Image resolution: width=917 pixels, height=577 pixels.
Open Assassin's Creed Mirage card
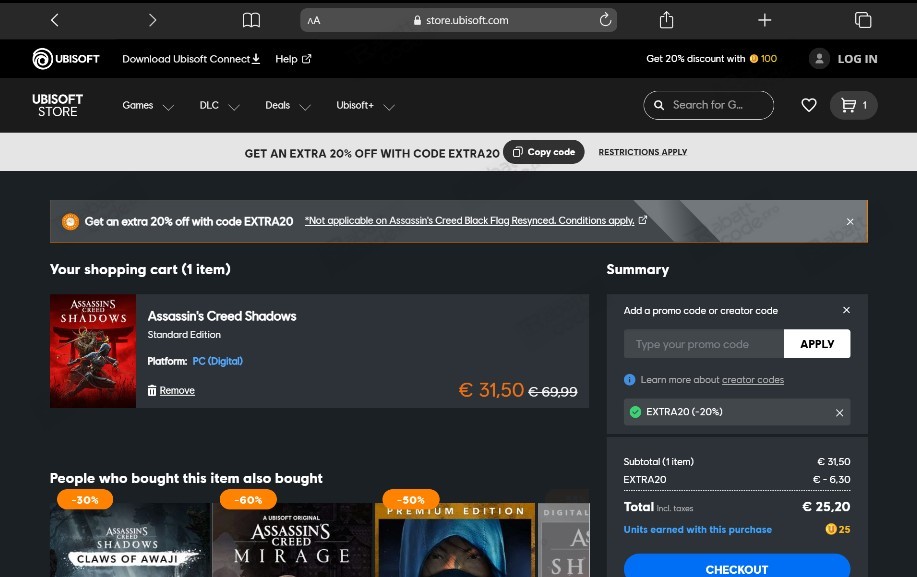[292, 540]
